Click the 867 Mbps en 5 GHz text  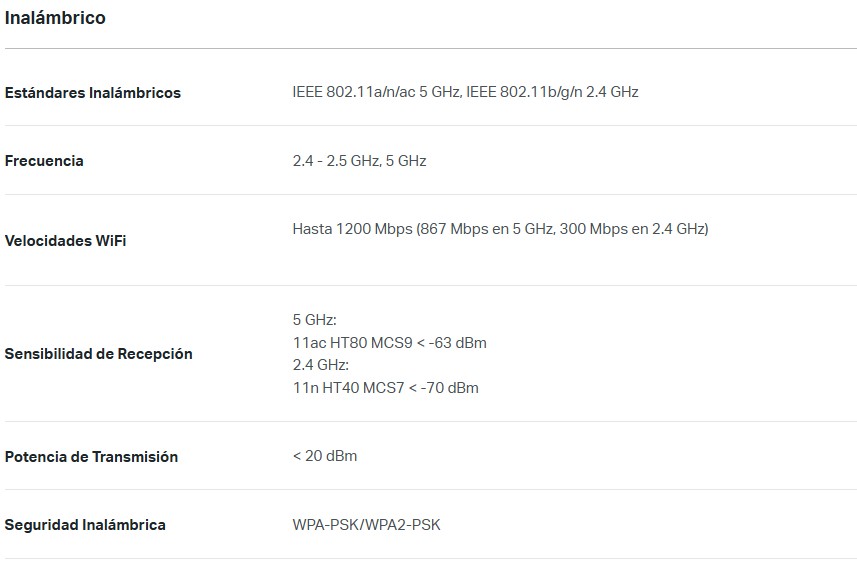click(487, 229)
